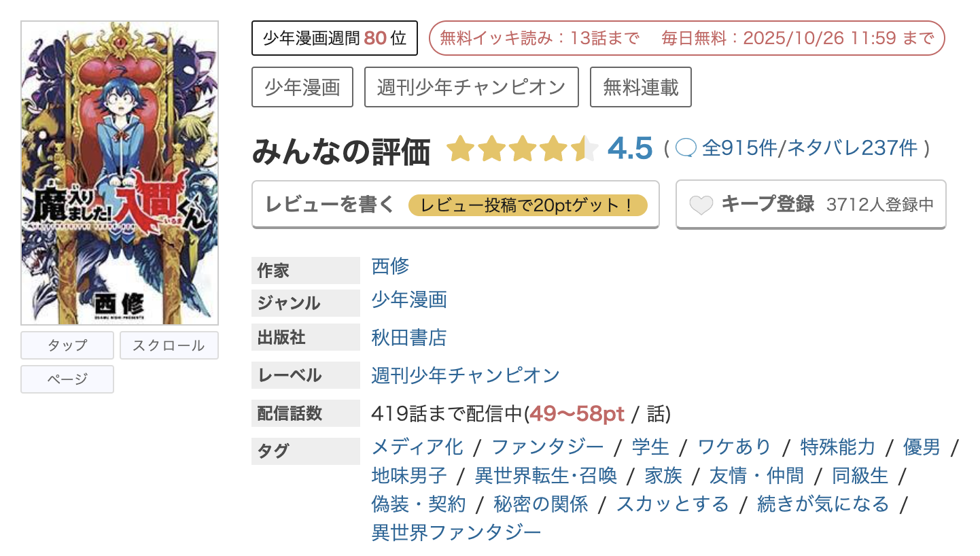Open the 無料連載 category tab

click(x=640, y=87)
